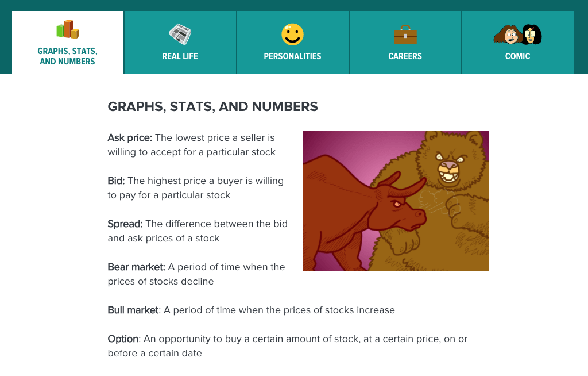Switch to the Real Life tab
The height and width of the screenshot is (376, 588).
[x=180, y=56]
